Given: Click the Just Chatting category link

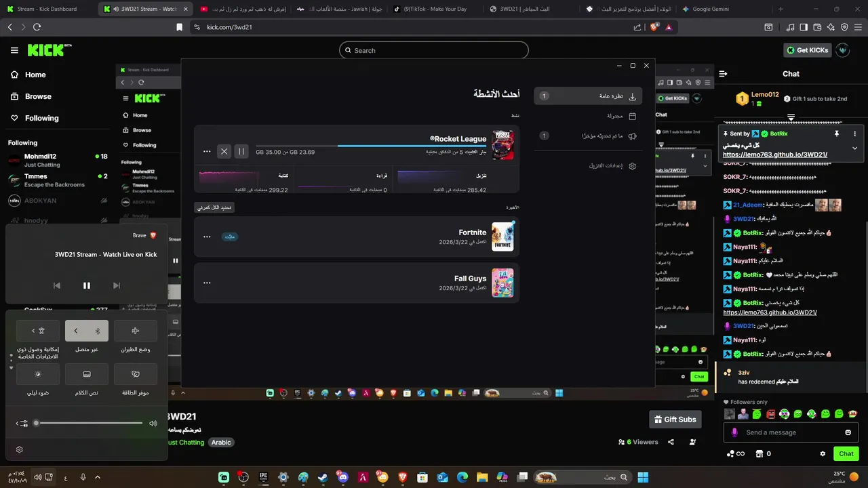Looking at the screenshot, I should coord(186,443).
